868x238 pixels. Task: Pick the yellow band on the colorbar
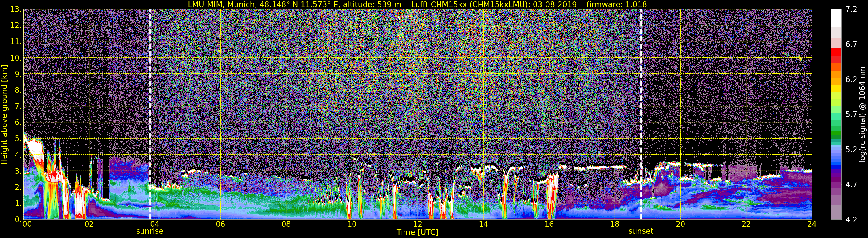836,89
